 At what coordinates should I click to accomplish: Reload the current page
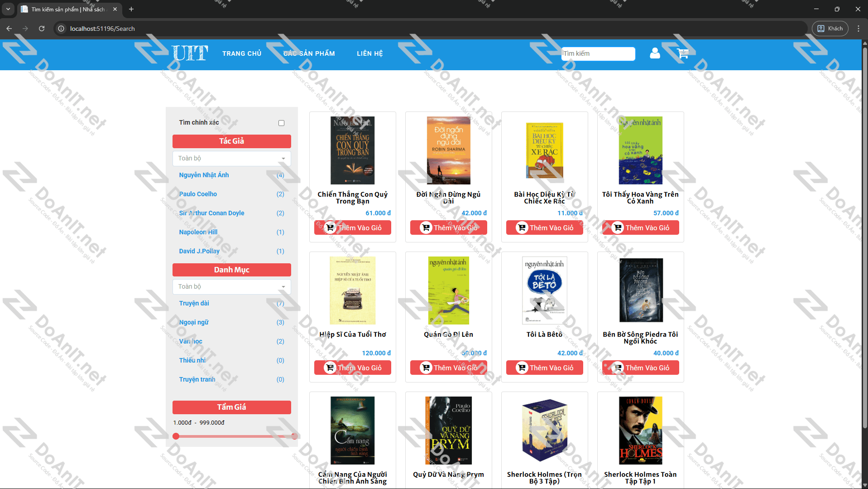(x=42, y=29)
